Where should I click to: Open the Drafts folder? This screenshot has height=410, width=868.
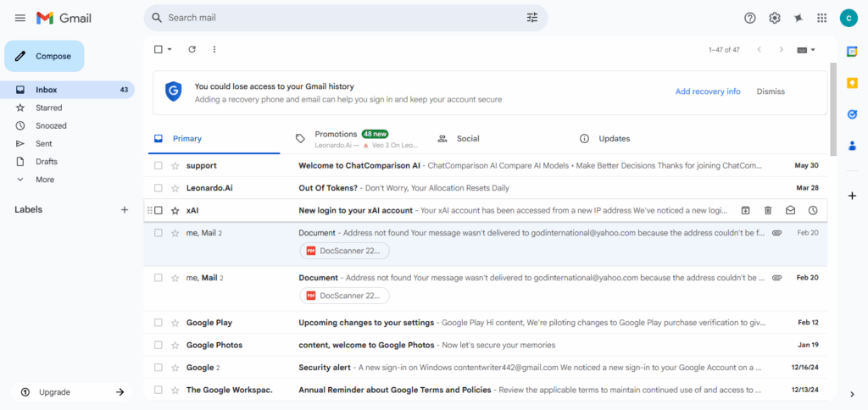pos(47,162)
